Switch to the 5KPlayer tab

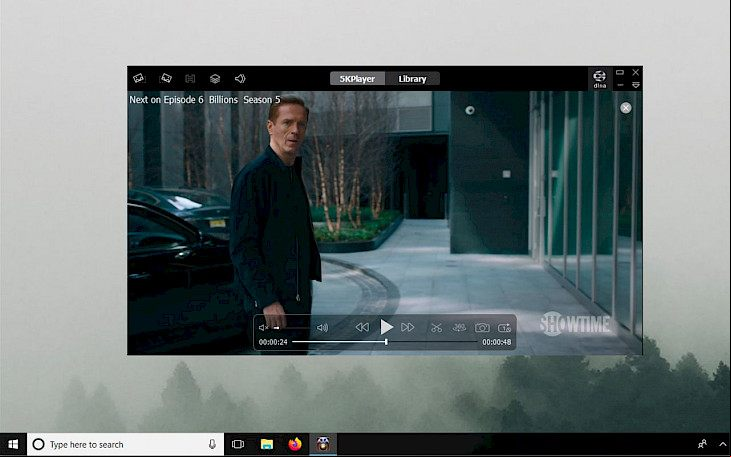[x=357, y=78]
